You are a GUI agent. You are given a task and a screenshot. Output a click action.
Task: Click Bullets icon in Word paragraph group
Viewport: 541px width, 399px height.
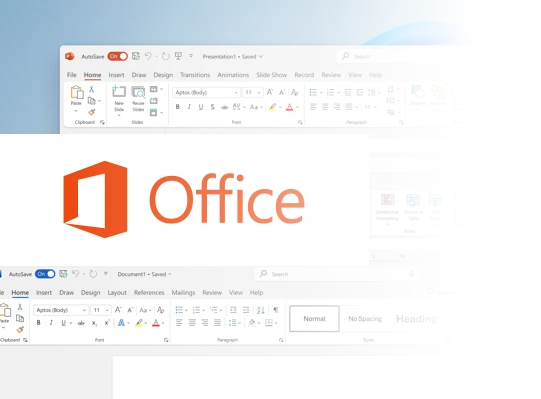point(179,310)
